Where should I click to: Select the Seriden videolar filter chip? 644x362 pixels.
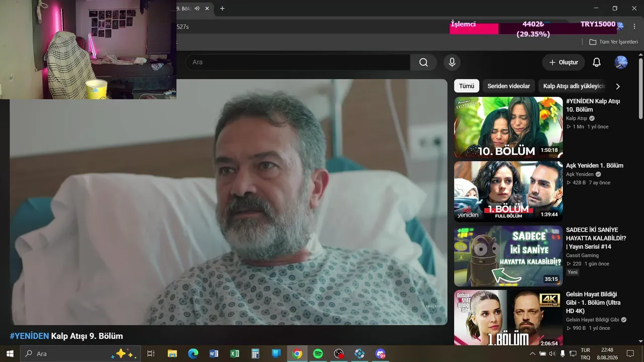(509, 86)
